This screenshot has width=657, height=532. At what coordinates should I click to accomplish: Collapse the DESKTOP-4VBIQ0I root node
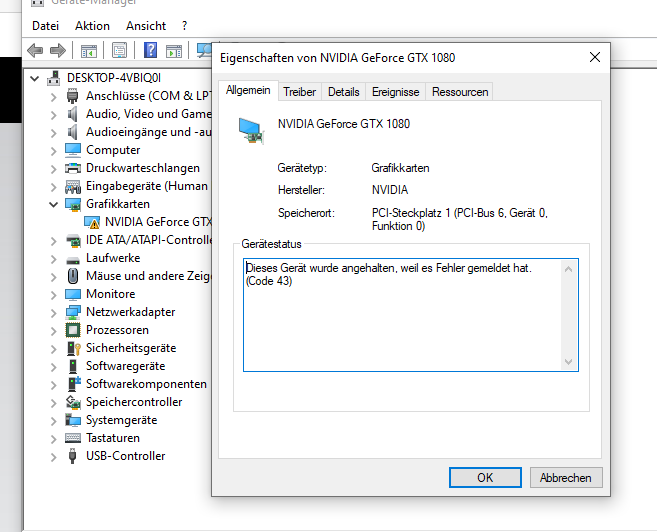pos(35,78)
